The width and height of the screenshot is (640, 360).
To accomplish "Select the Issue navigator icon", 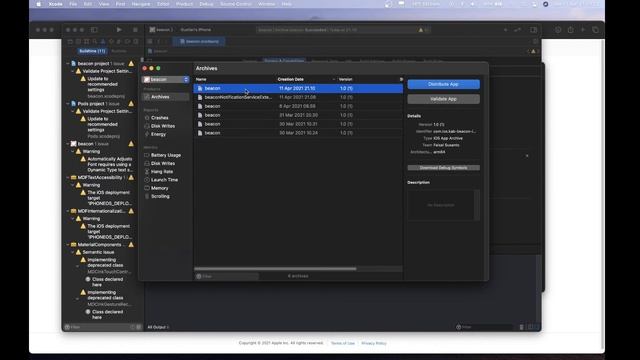I will click(x=103, y=41).
